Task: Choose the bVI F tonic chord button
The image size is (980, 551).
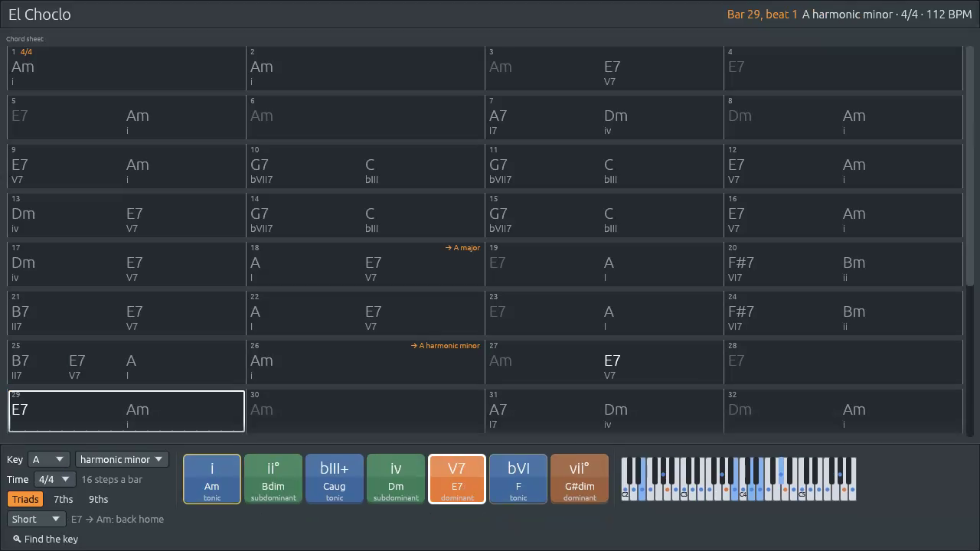Action: (x=518, y=479)
